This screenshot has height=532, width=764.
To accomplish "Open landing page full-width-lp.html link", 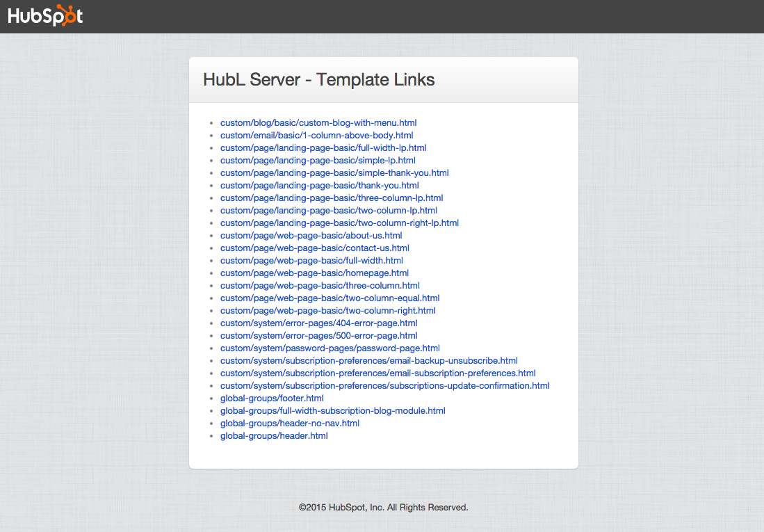I will (323, 147).
